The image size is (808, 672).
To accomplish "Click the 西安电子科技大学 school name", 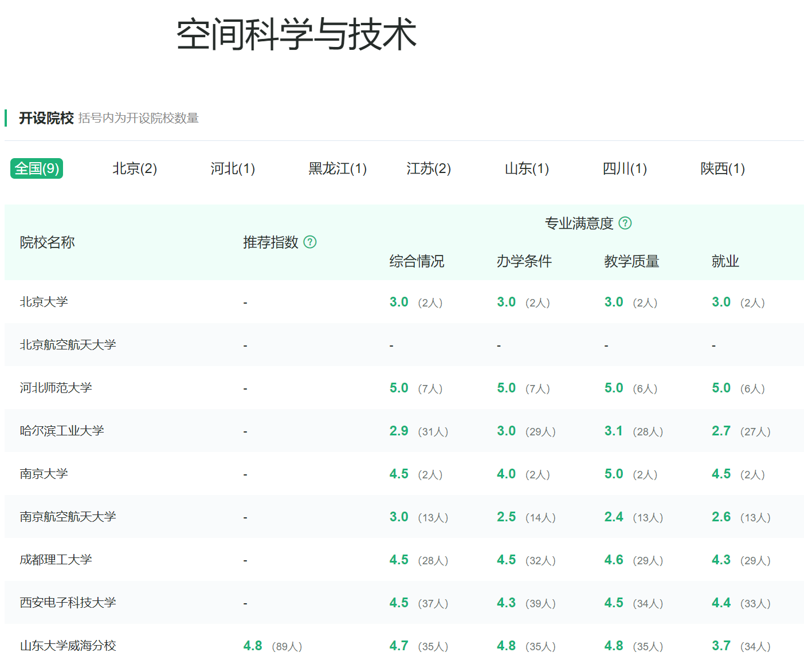I will tap(66, 602).
